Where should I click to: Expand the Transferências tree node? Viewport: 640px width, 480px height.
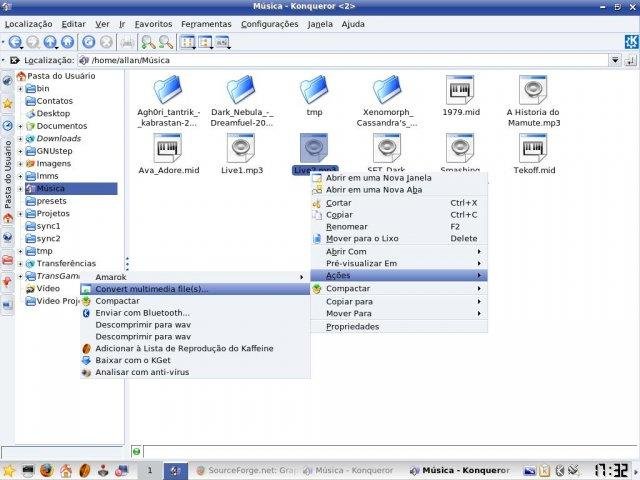[20, 264]
